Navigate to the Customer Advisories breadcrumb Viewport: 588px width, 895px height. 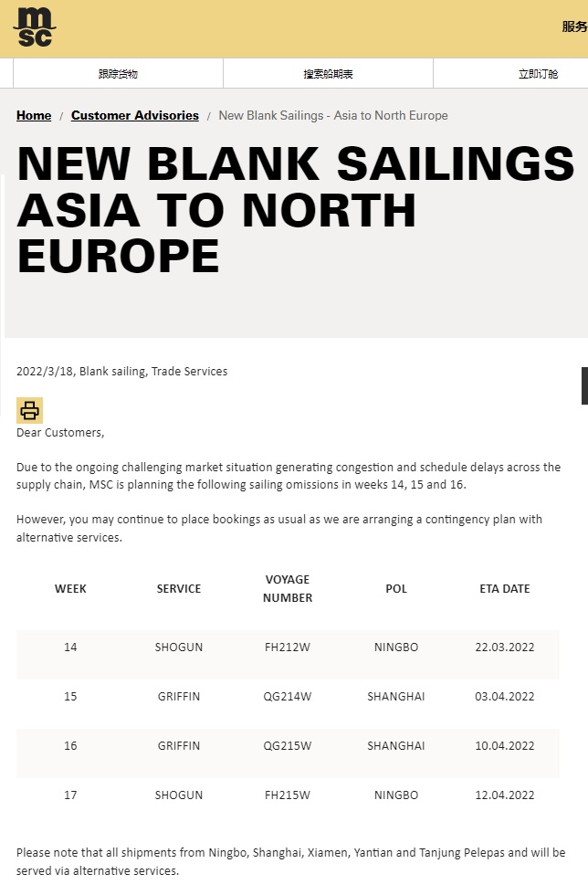pos(135,116)
